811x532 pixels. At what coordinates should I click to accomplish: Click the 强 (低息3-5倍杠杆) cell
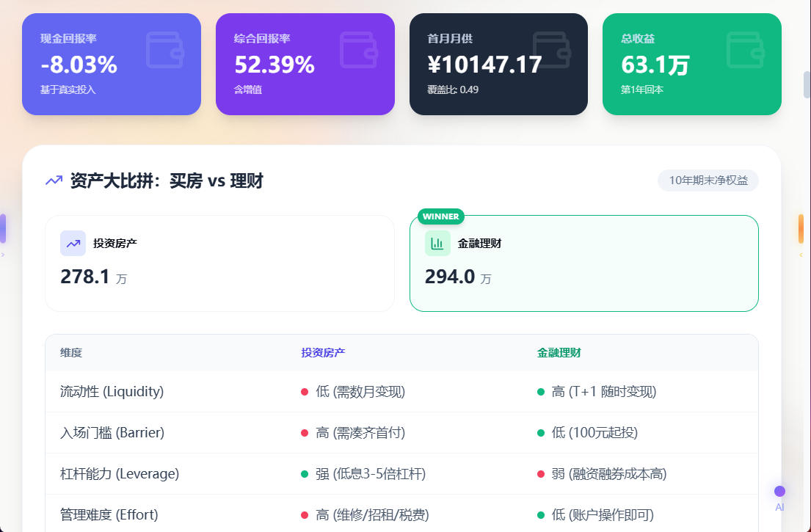[371, 474]
